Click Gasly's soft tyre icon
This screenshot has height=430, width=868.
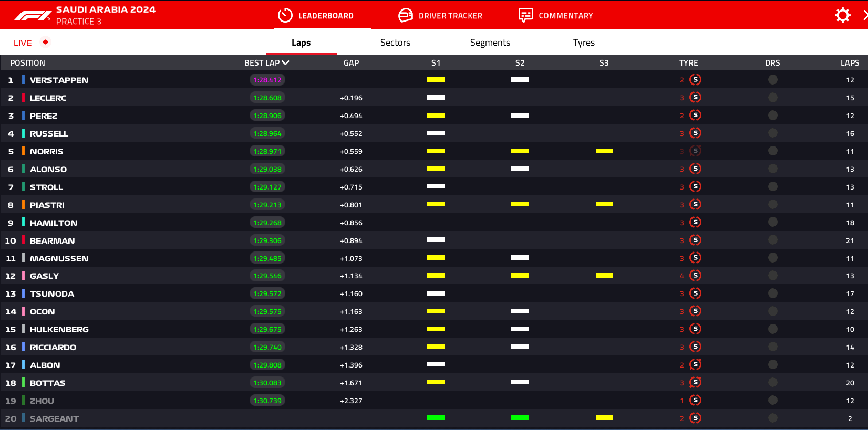pyautogui.click(x=696, y=276)
